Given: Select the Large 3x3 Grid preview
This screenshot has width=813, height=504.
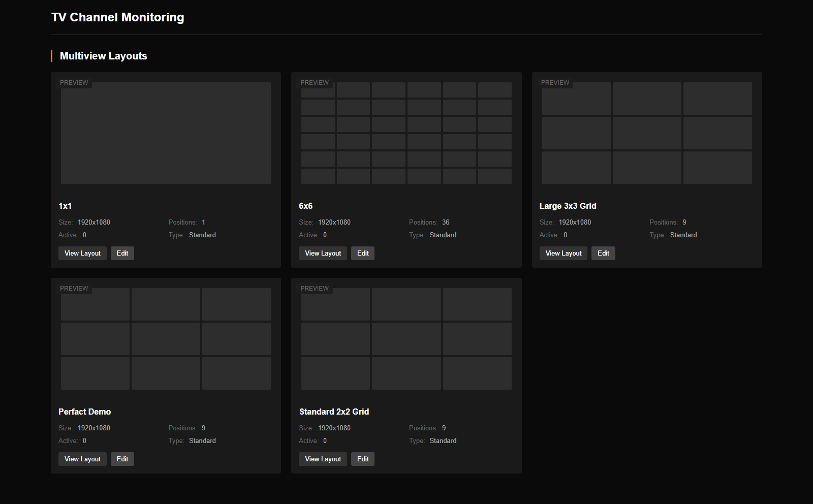Looking at the screenshot, I should point(646,133).
